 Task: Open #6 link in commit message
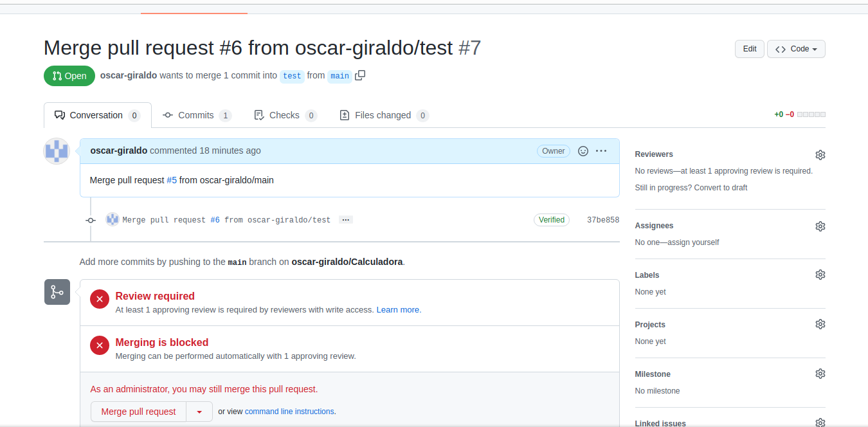tap(215, 220)
